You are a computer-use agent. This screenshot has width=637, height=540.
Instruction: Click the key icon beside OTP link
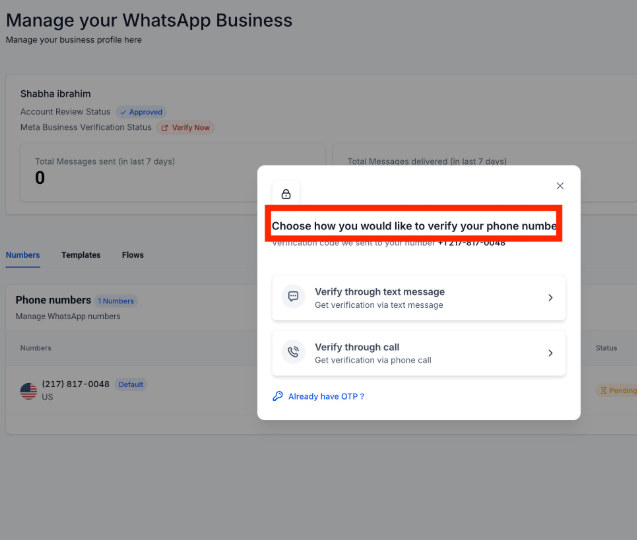[278, 396]
